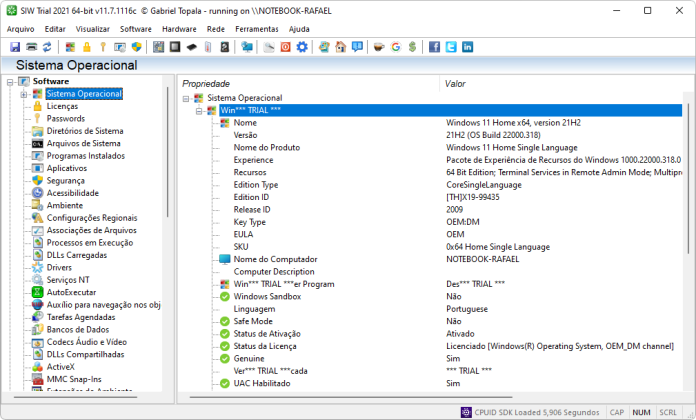
Task: Select Processos em Execução tree item
Action: [x=90, y=243]
